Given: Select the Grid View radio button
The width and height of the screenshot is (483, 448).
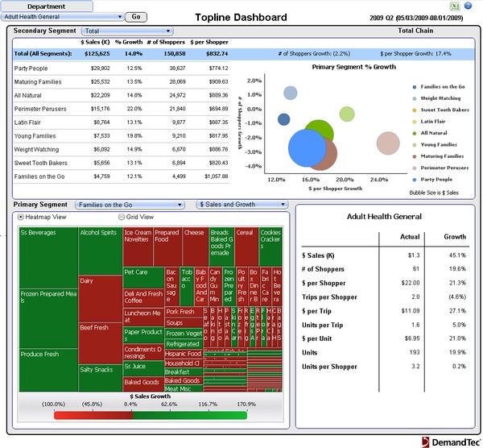Looking at the screenshot, I should click(x=122, y=217).
